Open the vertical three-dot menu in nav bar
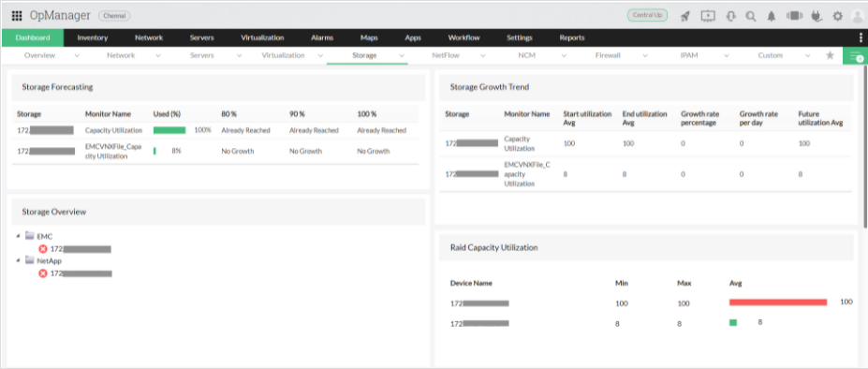 tap(861, 37)
